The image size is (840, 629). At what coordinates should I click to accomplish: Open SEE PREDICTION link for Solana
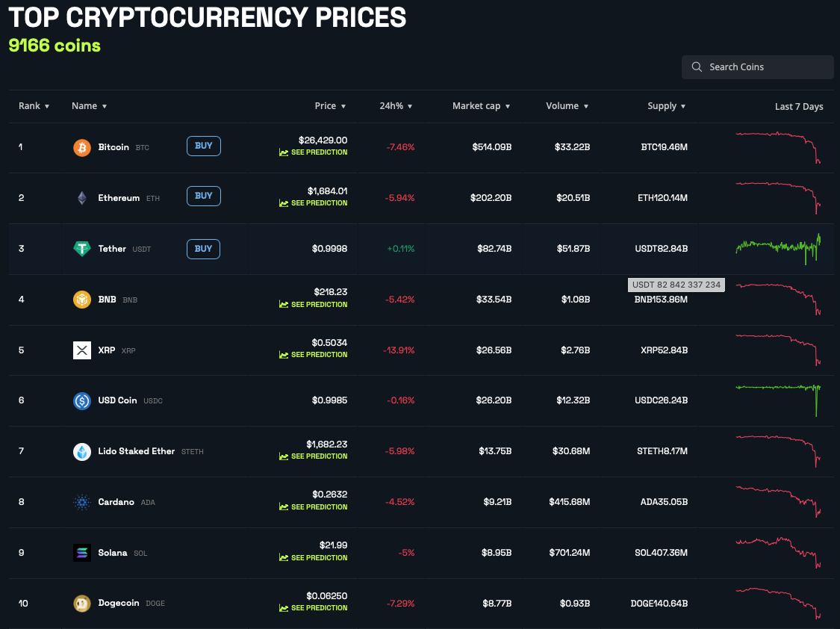point(320,558)
